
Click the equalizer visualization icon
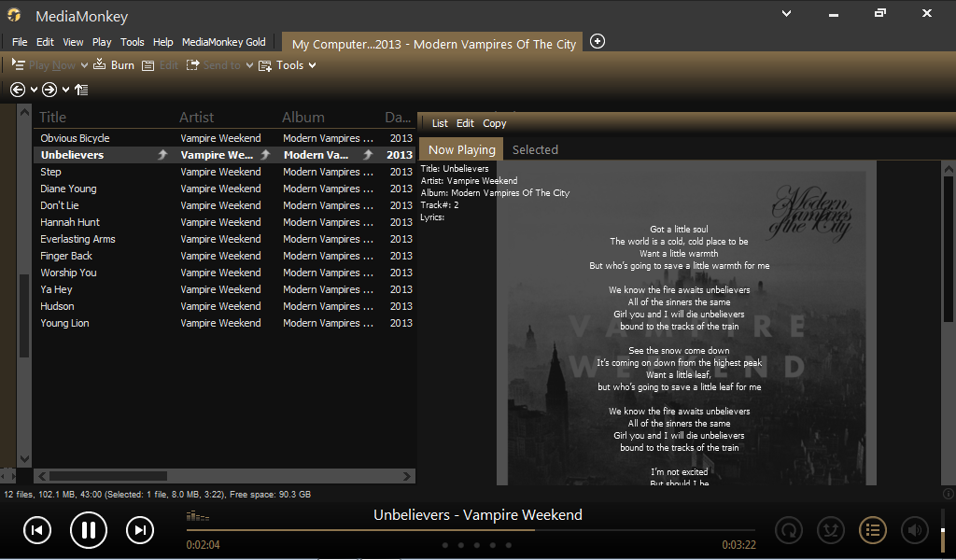[198, 517]
